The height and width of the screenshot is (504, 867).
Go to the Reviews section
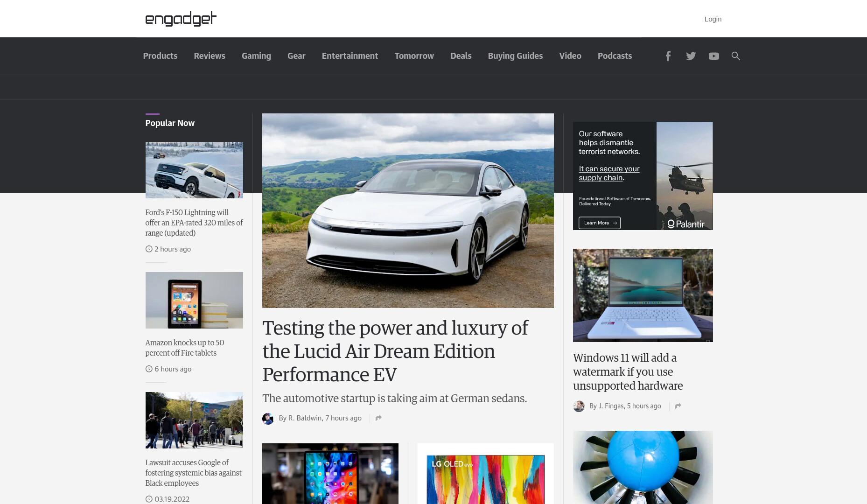(210, 56)
